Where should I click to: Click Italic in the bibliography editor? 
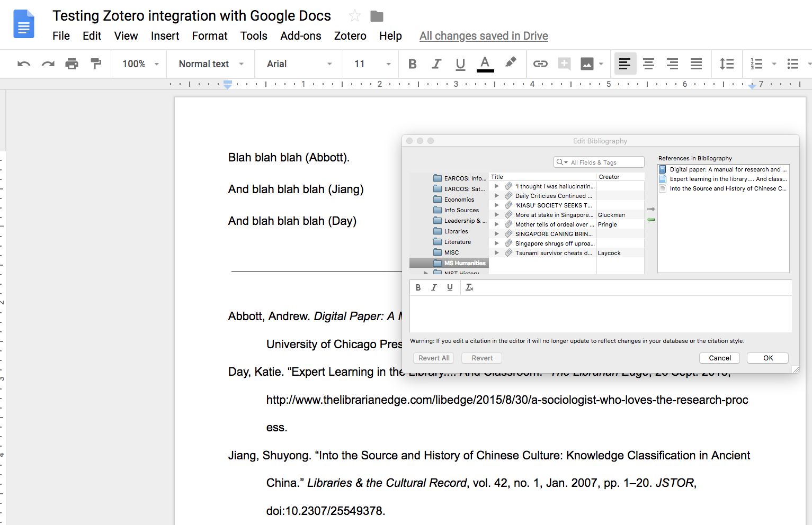[434, 287]
